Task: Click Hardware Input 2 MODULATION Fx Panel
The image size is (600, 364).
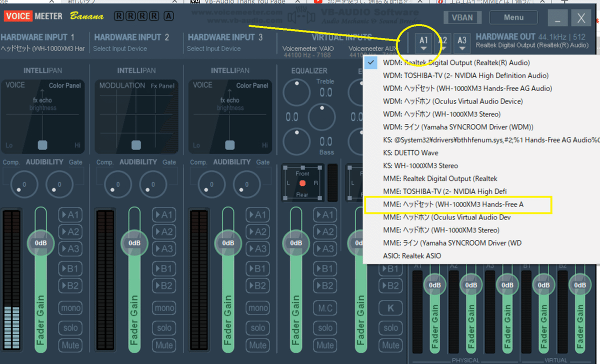Action: (136, 116)
